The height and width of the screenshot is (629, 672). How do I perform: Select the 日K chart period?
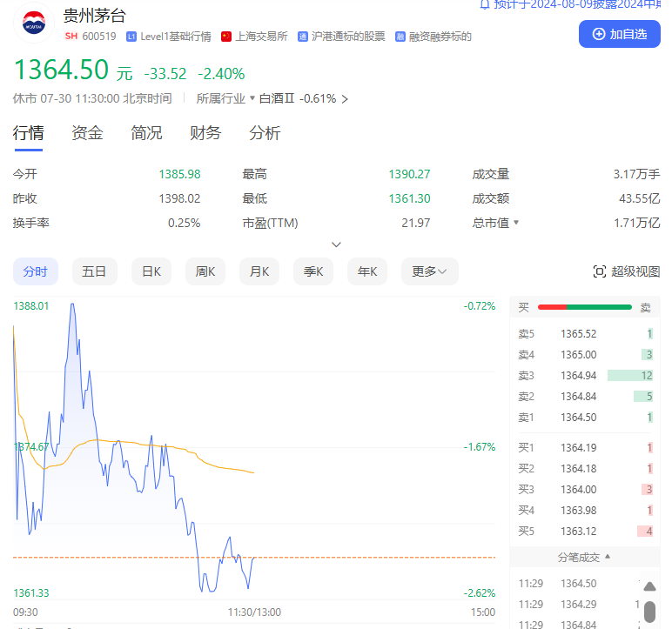[x=151, y=271]
